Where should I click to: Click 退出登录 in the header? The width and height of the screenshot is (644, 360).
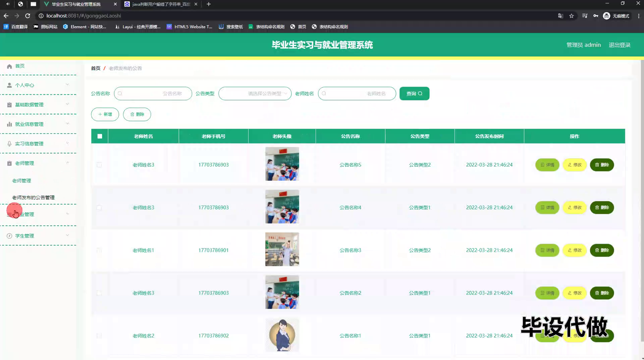(620, 45)
